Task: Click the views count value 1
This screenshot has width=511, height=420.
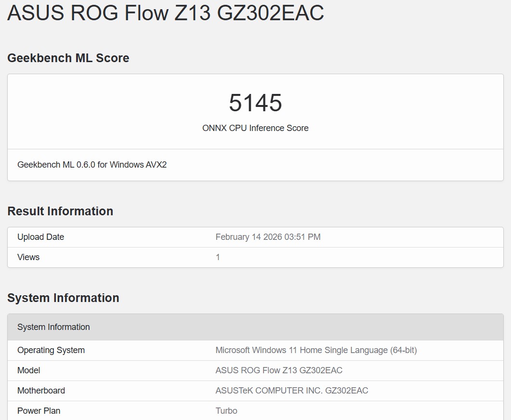Action: click(218, 257)
